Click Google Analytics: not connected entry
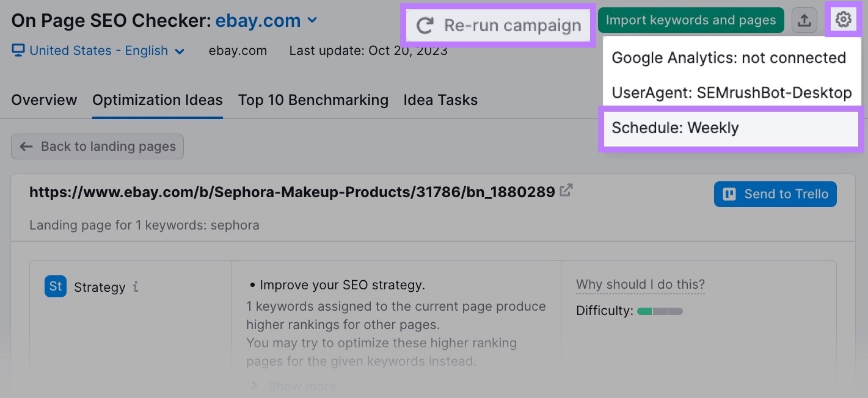The width and height of the screenshot is (868, 398). click(x=729, y=57)
